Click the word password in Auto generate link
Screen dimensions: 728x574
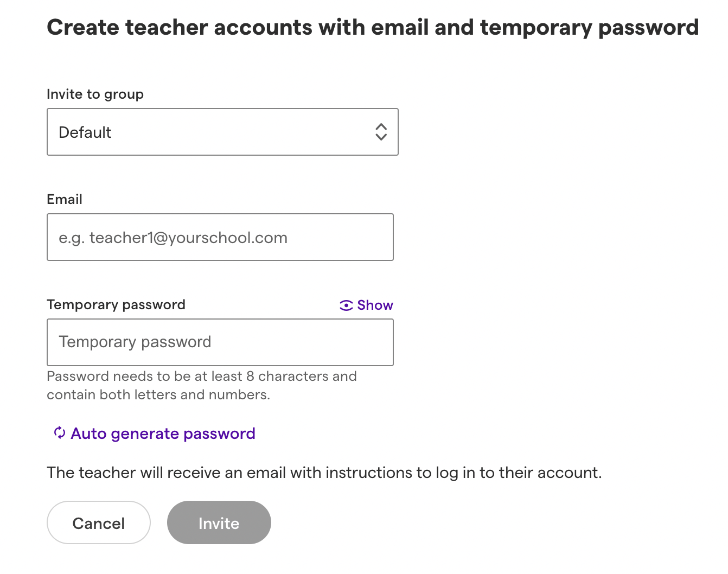click(x=219, y=433)
